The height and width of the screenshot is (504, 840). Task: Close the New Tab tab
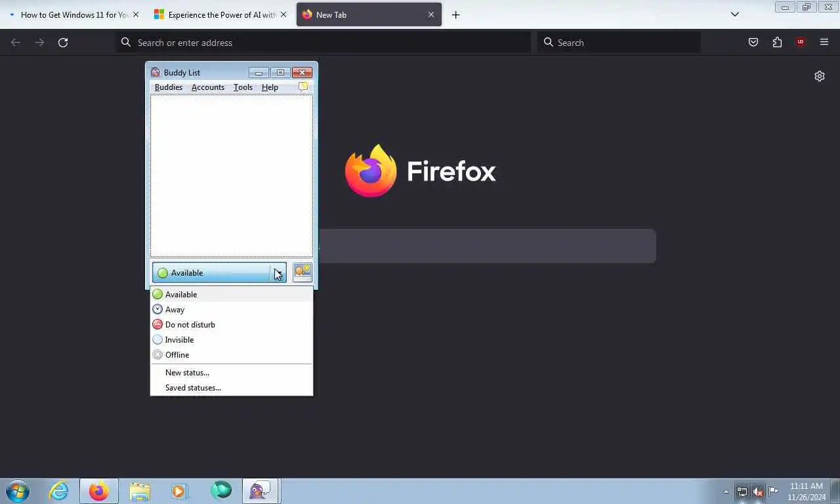(431, 14)
